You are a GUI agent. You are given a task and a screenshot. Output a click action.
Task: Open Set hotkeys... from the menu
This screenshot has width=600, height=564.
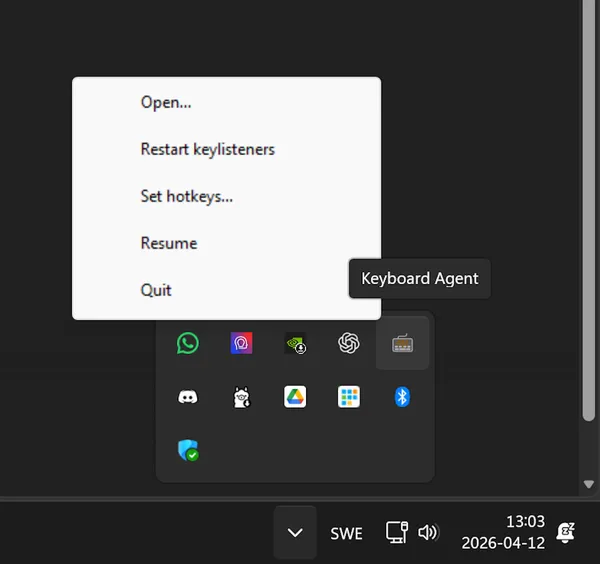(226, 196)
